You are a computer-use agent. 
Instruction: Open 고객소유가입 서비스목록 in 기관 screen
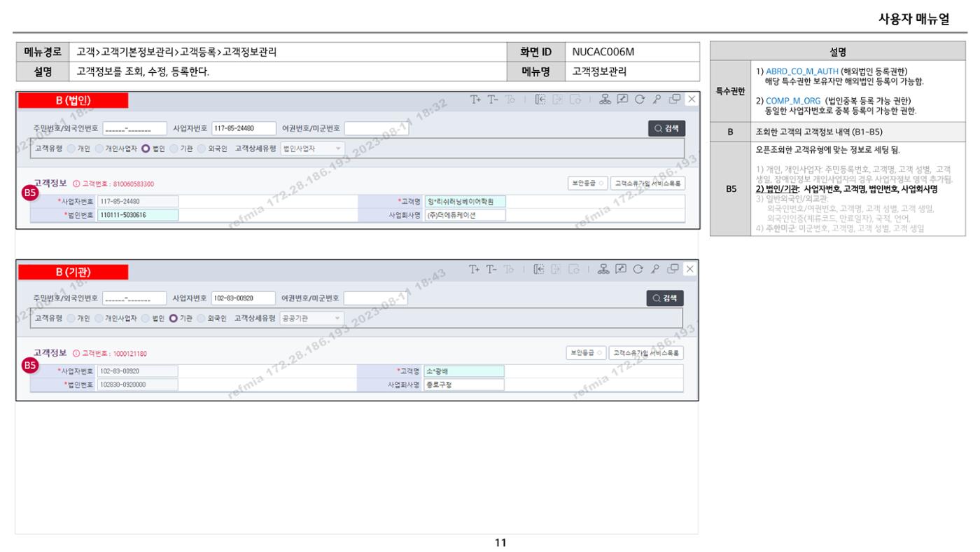pos(646,353)
